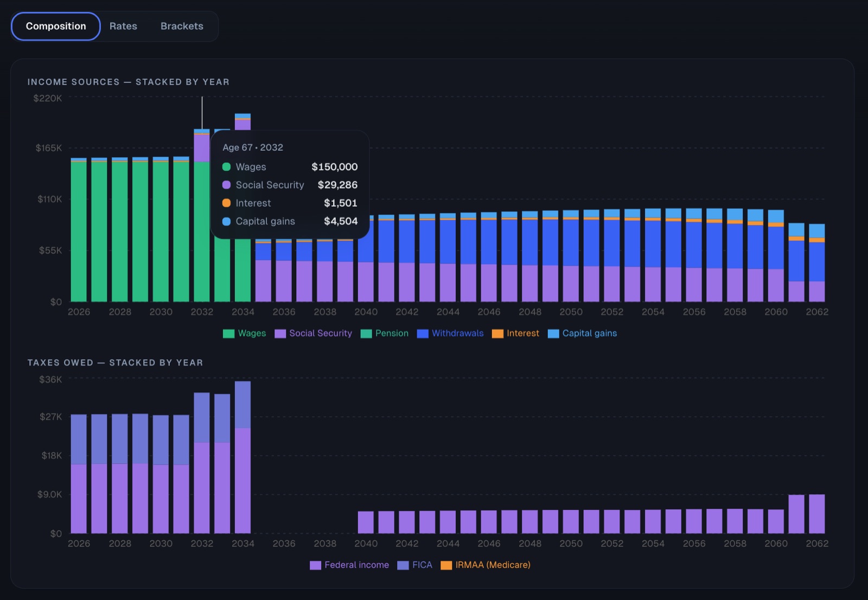868x600 pixels.
Task: Click the 2050 income bar
Action: [x=571, y=256]
